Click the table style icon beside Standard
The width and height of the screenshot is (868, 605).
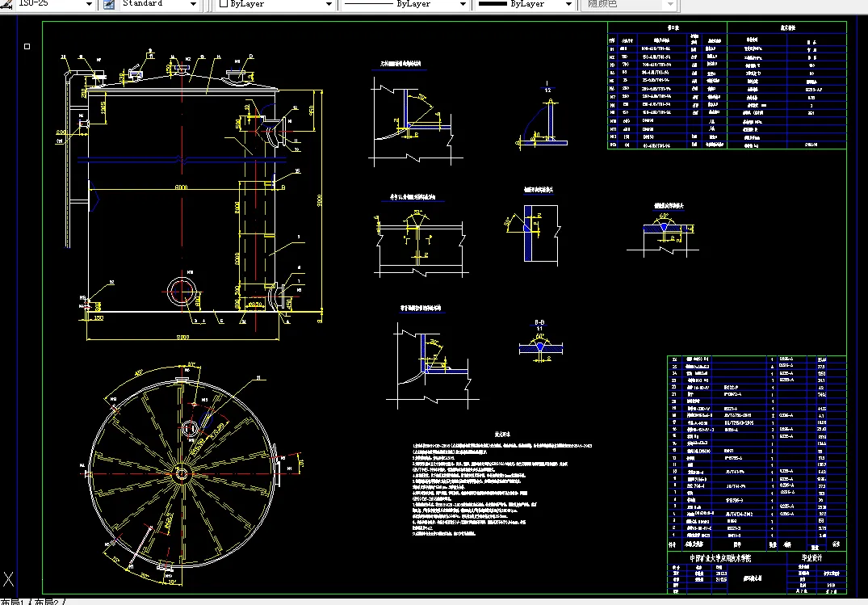[x=110, y=4]
